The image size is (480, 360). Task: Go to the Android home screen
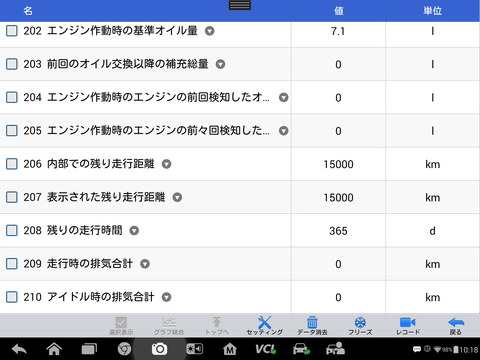54,349
